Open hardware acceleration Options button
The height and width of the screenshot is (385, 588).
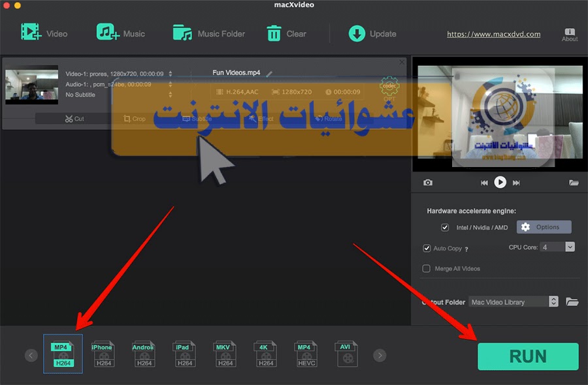[x=544, y=227]
